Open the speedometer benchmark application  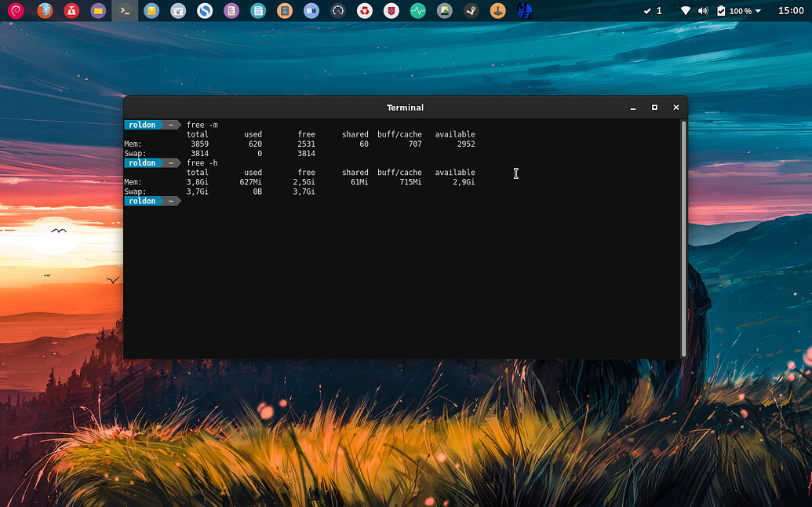[338, 11]
